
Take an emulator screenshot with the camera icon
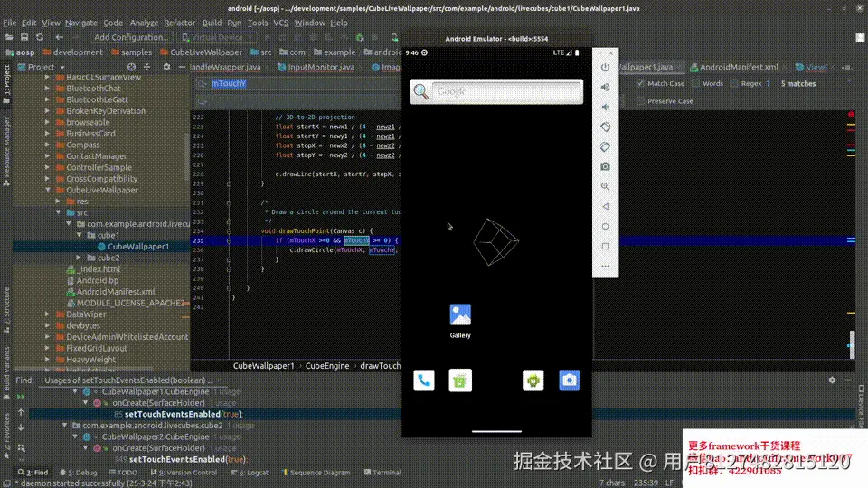click(x=605, y=166)
